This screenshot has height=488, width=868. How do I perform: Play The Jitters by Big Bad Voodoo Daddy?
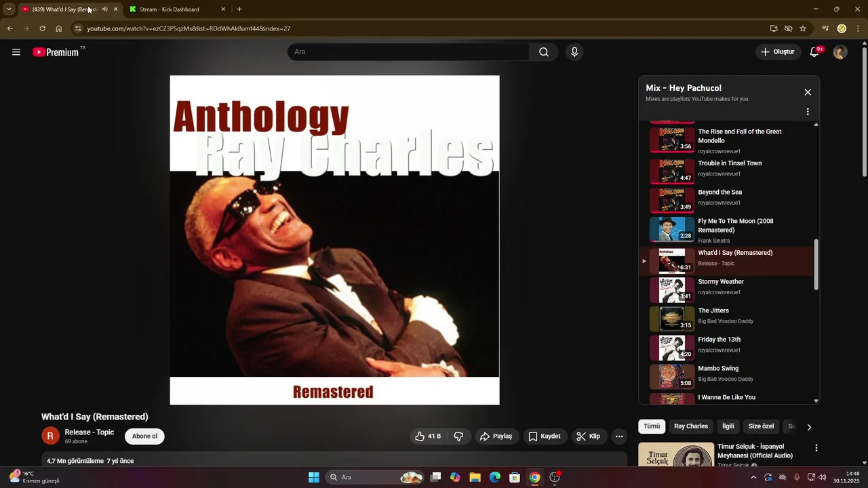pos(727,319)
